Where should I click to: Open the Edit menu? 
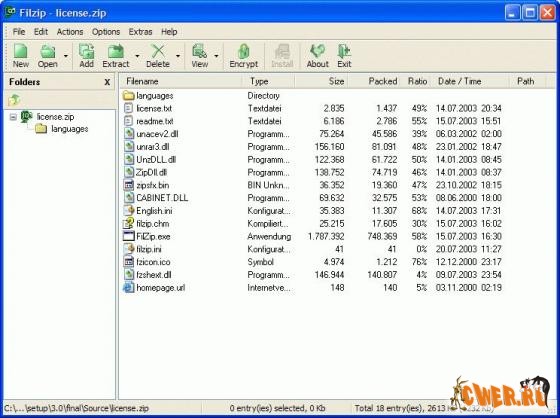pyautogui.click(x=41, y=32)
